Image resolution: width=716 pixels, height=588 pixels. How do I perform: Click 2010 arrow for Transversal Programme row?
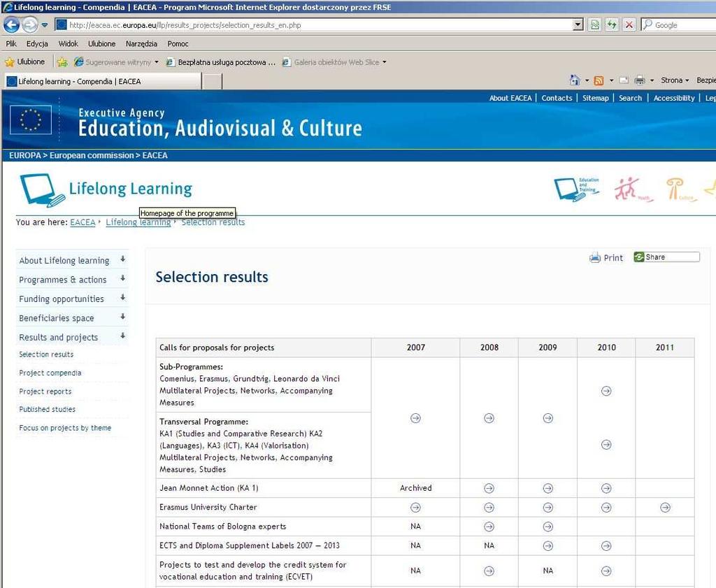click(x=606, y=445)
